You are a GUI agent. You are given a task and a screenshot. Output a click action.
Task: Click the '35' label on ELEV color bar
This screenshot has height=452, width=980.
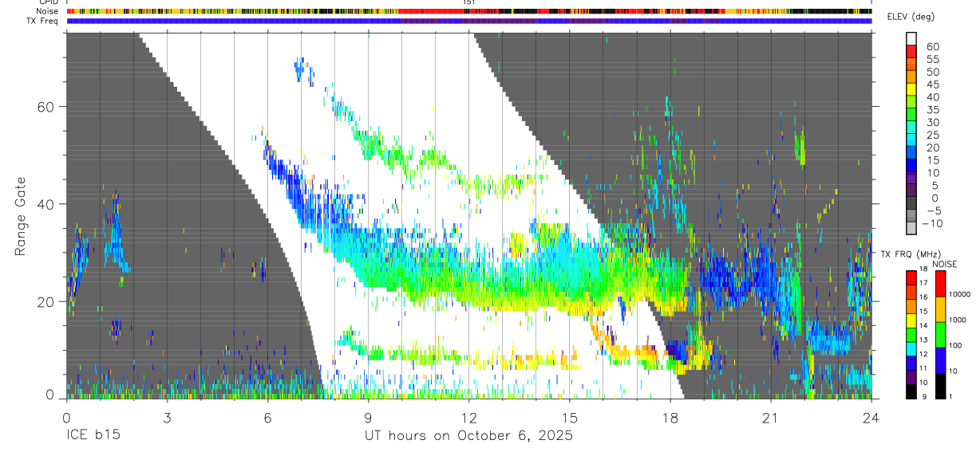[x=932, y=110]
